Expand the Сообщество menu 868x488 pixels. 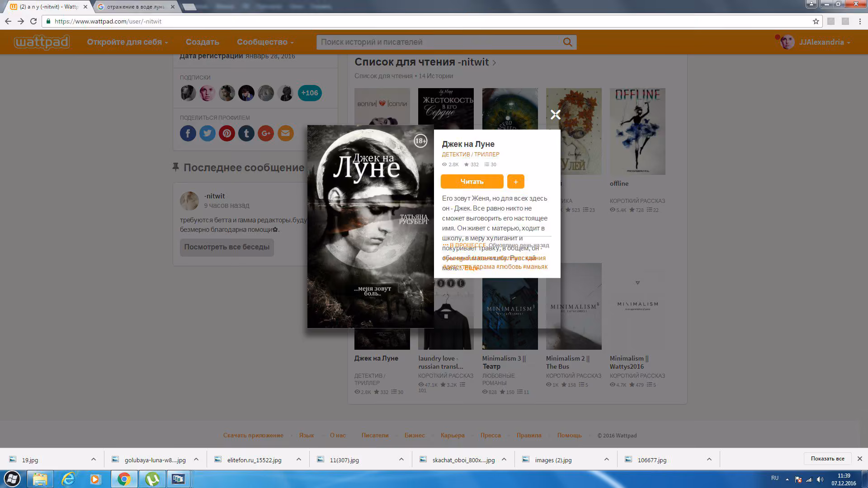click(265, 42)
